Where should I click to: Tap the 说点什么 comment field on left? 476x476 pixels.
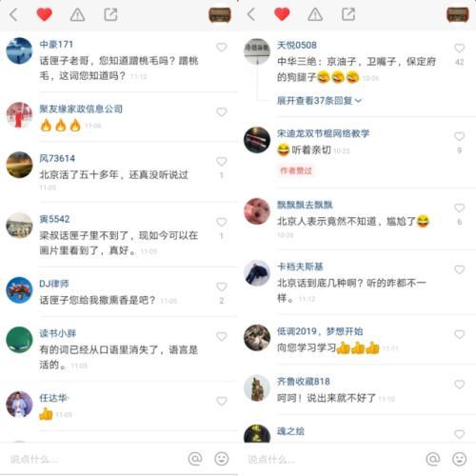[95, 459]
